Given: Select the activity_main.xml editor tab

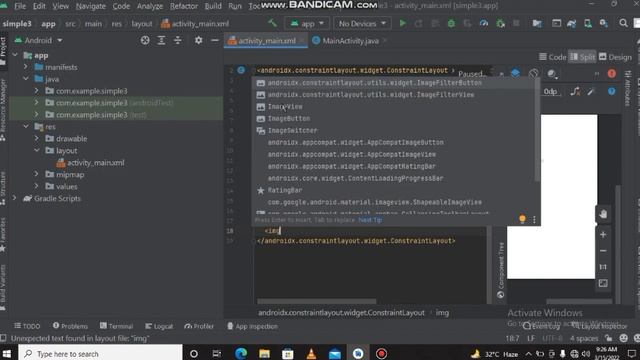Looking at the screenshot, I should point(267,41).
